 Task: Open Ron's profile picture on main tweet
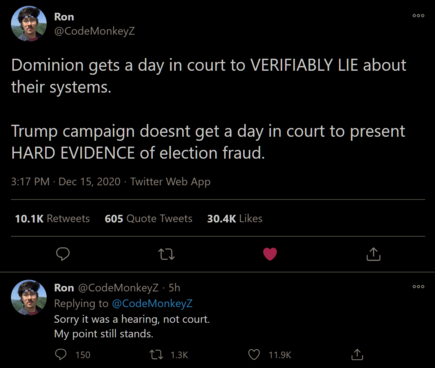[29, 24]
